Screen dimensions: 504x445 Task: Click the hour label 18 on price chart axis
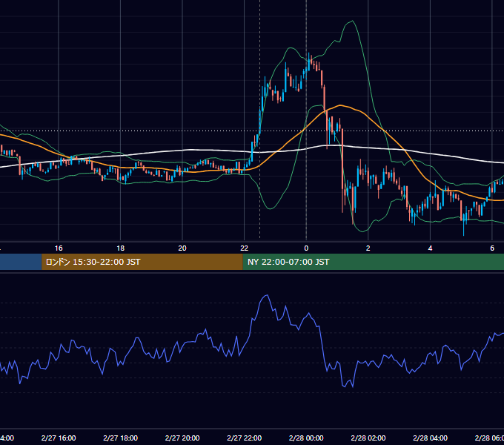pyautogui.click(x=121, y=248)
